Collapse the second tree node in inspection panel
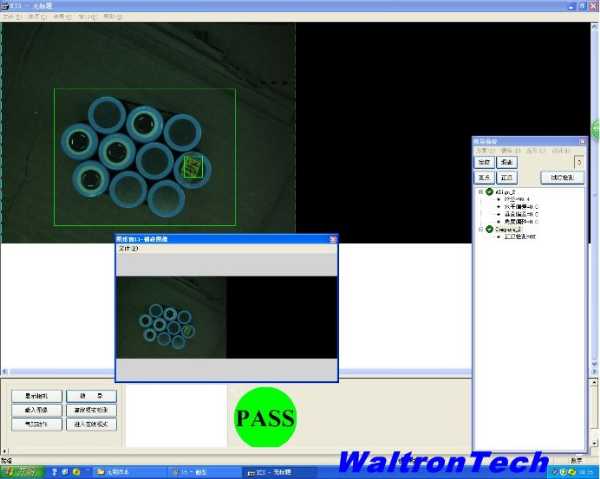600x479 pixels. tap(480, 229)
